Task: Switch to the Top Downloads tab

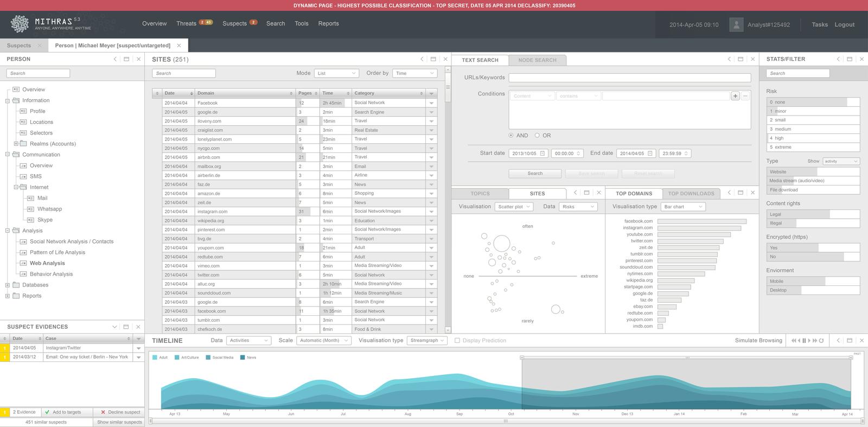Action: 691,194
